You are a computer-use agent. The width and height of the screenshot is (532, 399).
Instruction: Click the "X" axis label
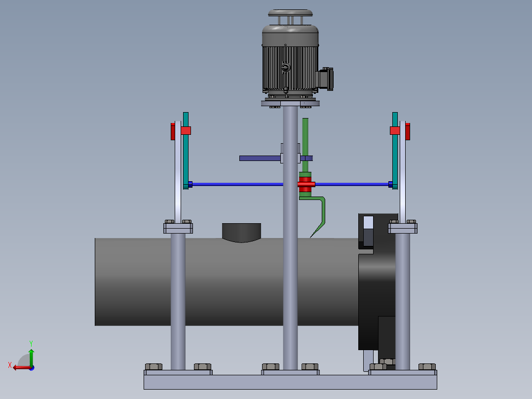click(10, 365)
